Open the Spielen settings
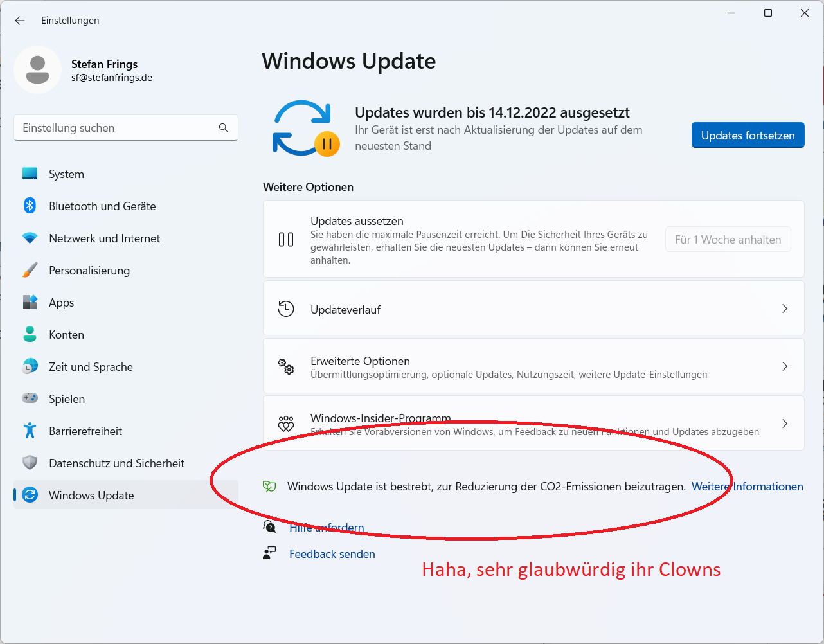The height and width of the screenshot is (644, 824). [126, 399]
